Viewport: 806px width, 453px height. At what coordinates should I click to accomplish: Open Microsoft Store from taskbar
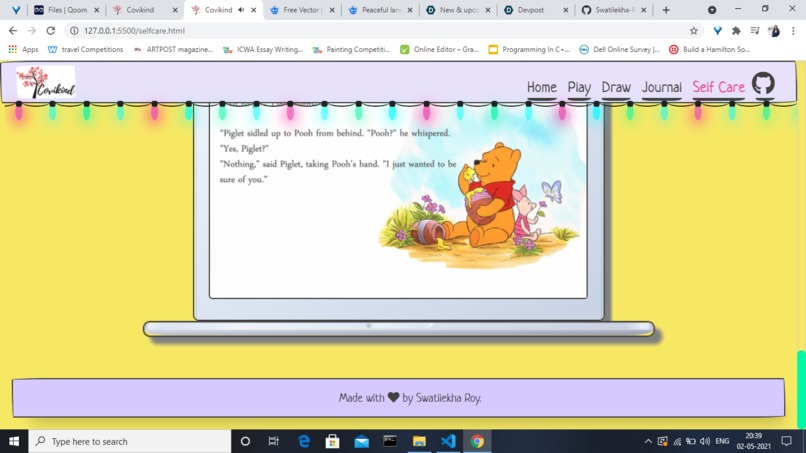(333, 441)
